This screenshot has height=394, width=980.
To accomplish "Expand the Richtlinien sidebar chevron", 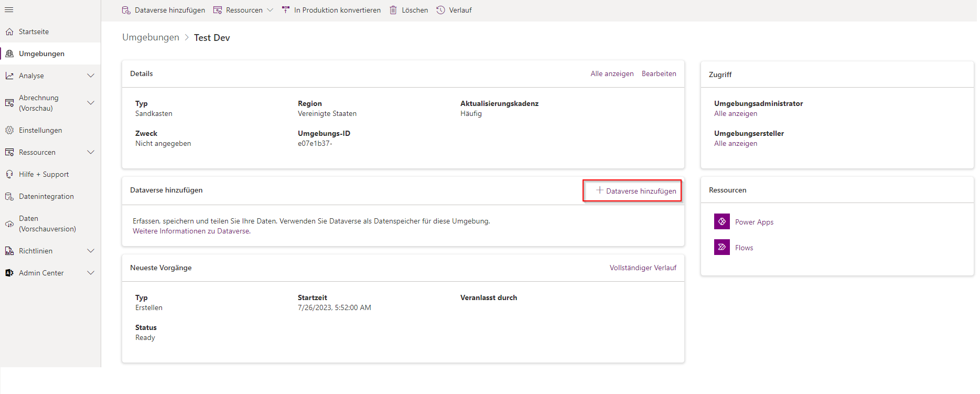I will [91, 251].
